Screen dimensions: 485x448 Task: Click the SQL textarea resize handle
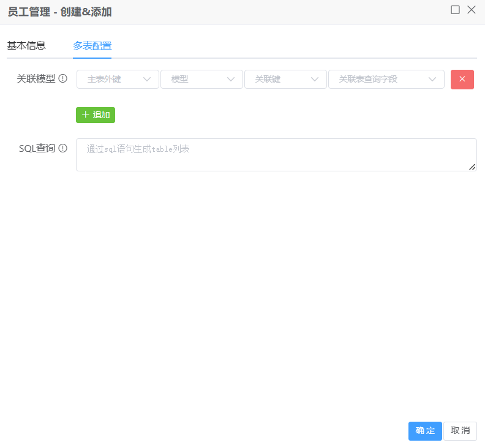point(473,167)
